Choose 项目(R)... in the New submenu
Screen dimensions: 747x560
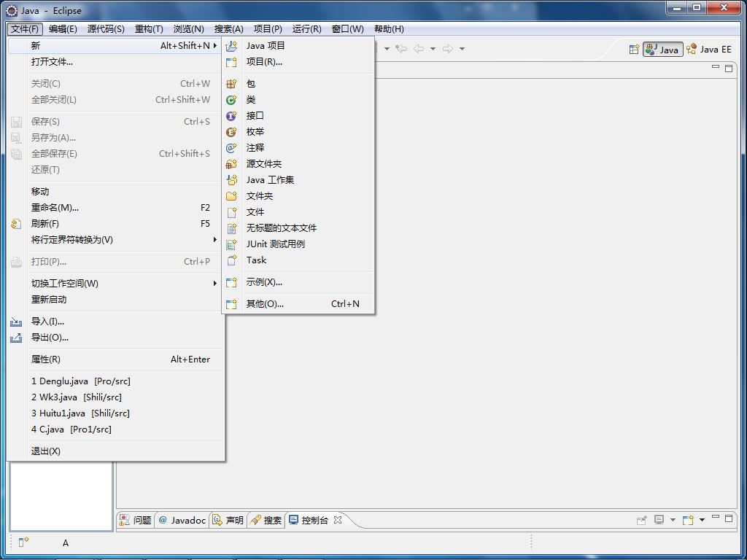298,62
